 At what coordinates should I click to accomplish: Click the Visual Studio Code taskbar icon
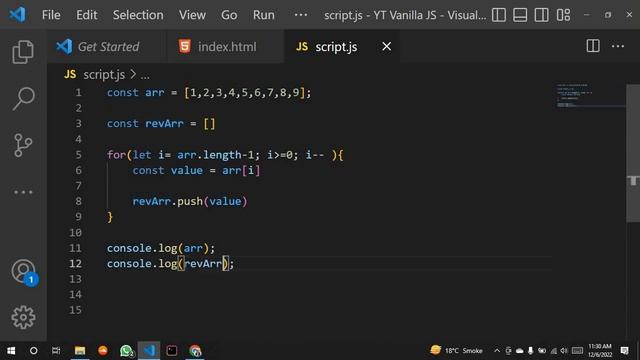pyautogui.click(x=149, y=351)
